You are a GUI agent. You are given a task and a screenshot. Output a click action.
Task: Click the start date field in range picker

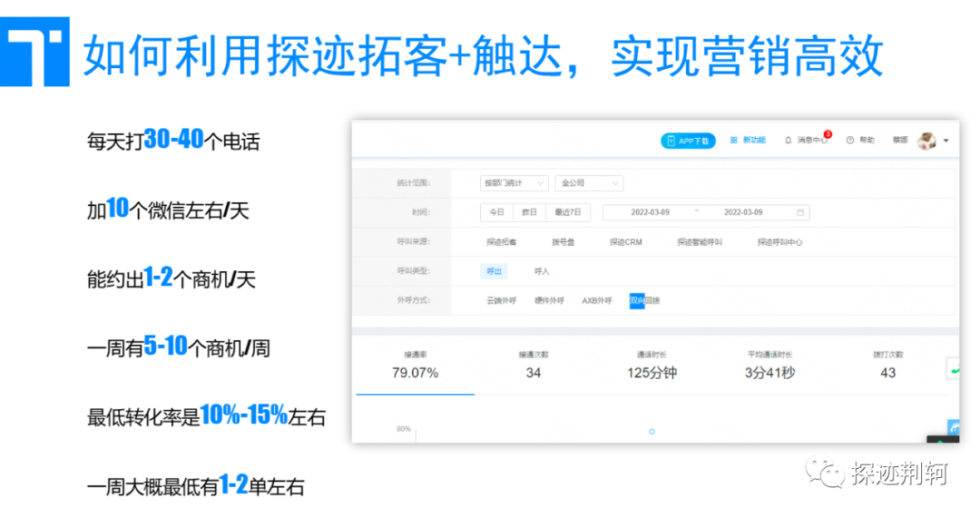[650, 212]
